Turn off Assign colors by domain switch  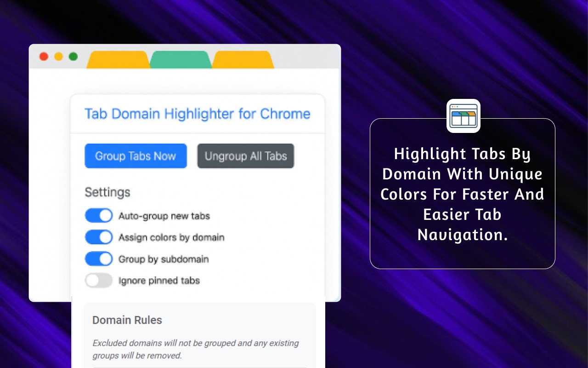99,237
